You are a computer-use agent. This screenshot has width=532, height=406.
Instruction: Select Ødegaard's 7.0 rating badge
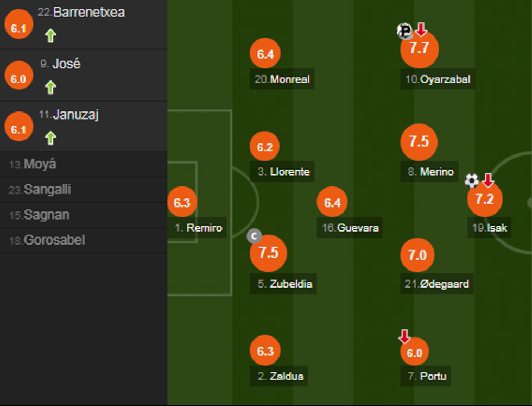coord(417,255)
